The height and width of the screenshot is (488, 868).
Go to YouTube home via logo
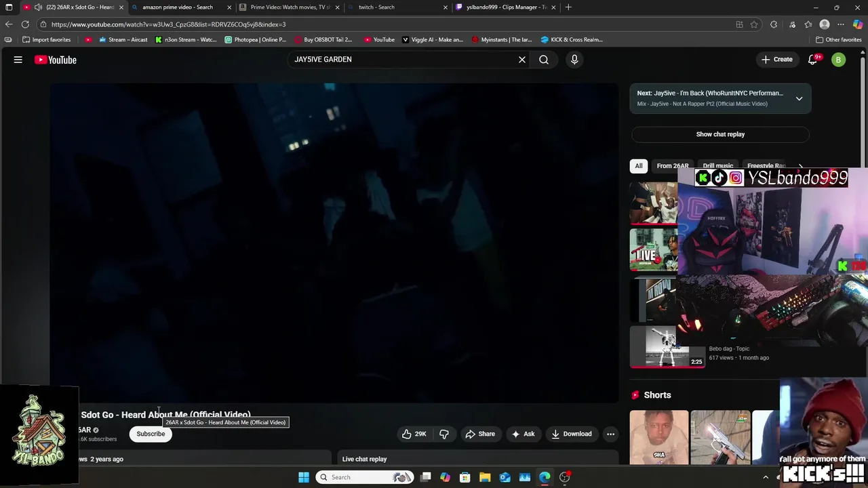(56, 60)
